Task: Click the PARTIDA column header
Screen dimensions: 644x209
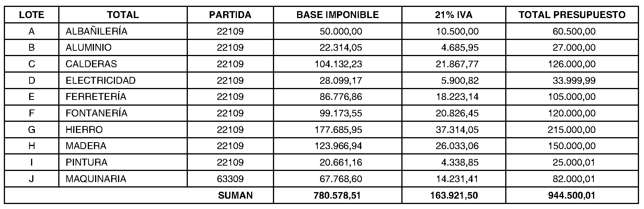Action: pos(230,15)
